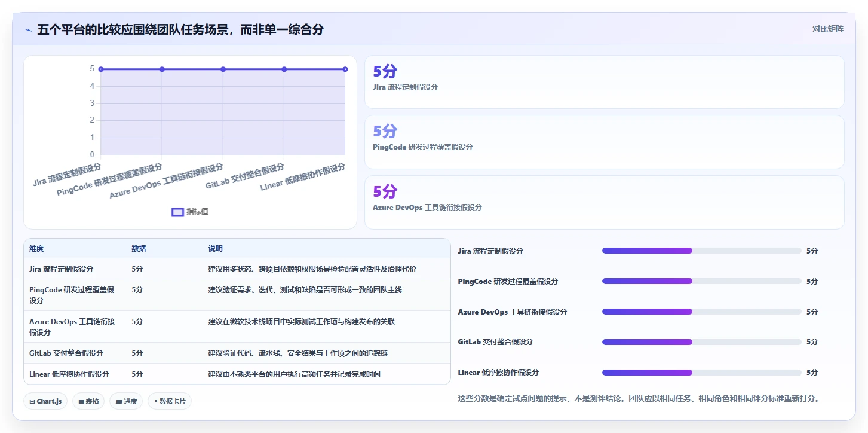Viewport: 868px width, 433px height.
Task: Click the 5分 value on the PingCode card
Action: point(385,131)
